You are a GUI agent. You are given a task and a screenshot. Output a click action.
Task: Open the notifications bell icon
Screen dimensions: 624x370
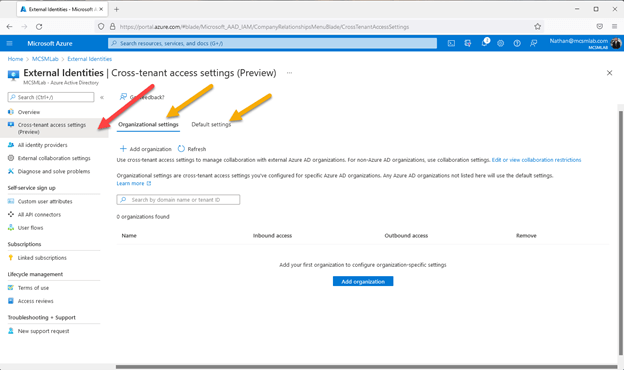pos(485,43)
